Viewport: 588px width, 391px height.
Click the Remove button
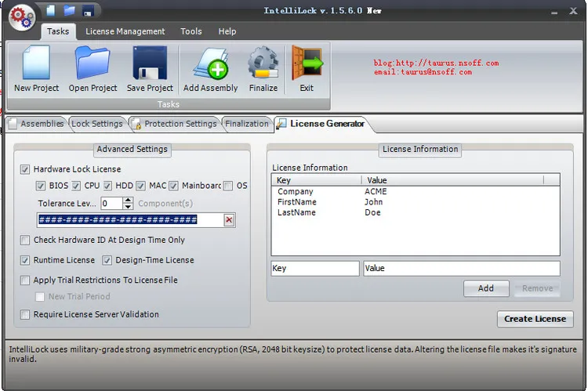[x=537, y=288]
